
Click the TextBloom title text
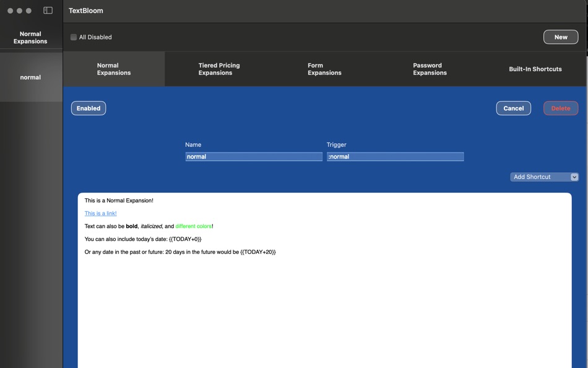coord(86,11)
